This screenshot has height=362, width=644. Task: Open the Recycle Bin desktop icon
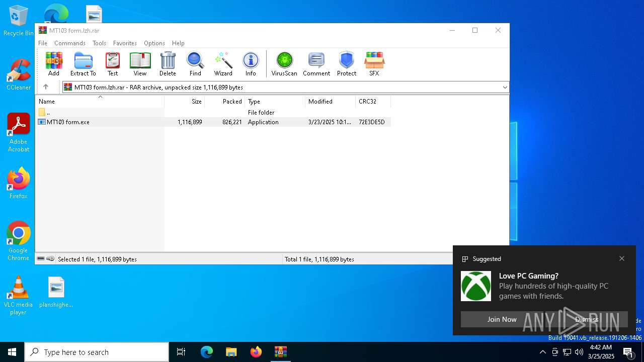click(x=19, y=21)
